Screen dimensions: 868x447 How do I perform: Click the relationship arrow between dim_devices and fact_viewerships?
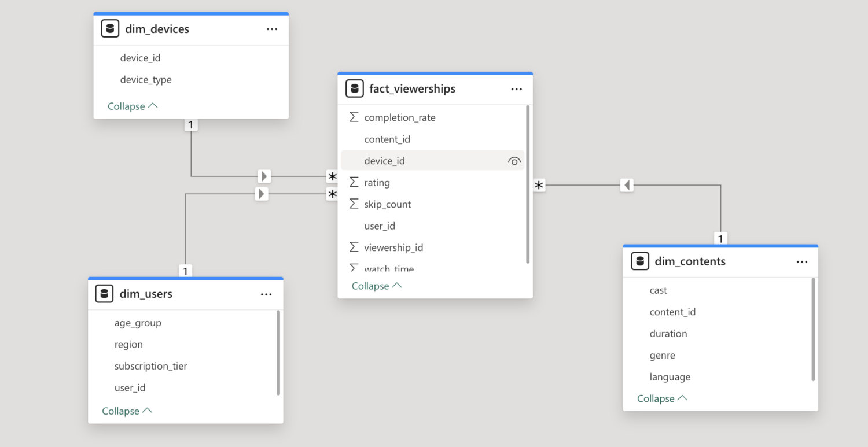point(264,176)
